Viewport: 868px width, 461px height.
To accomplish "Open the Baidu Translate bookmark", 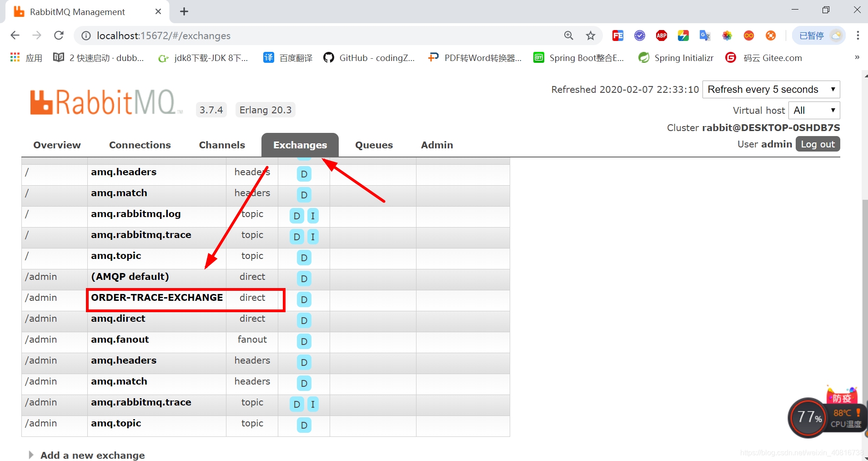I will click(x=288, y=58).
